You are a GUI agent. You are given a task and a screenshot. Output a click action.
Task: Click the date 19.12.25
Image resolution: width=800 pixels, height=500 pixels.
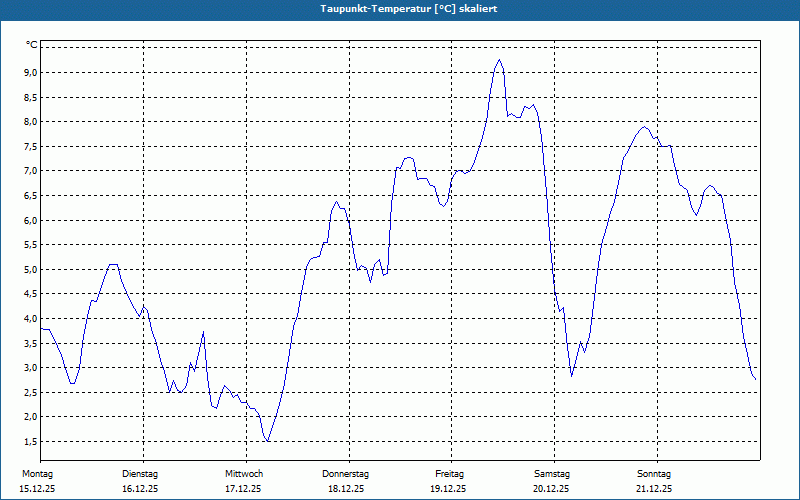(x=448, y=489)
